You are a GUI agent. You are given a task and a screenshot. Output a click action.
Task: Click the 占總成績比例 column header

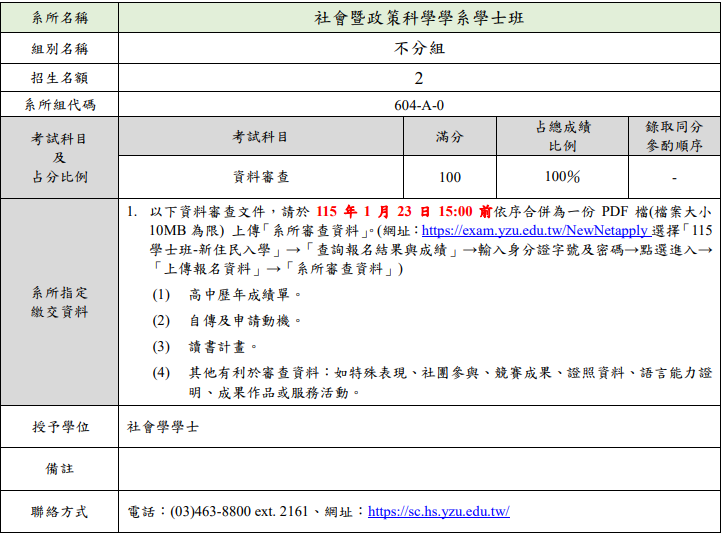pyautogui.click(x=562, y=136)
